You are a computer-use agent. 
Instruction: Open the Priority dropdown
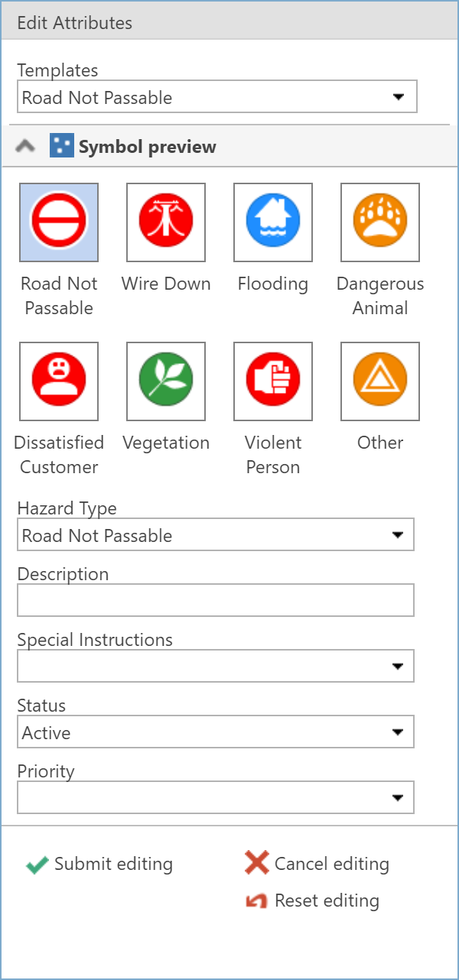(399, 797)
